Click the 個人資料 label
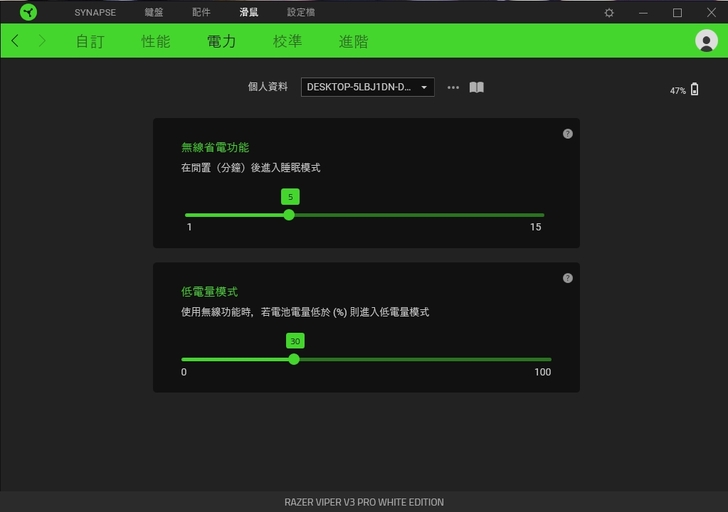 [x=267, y=87]
